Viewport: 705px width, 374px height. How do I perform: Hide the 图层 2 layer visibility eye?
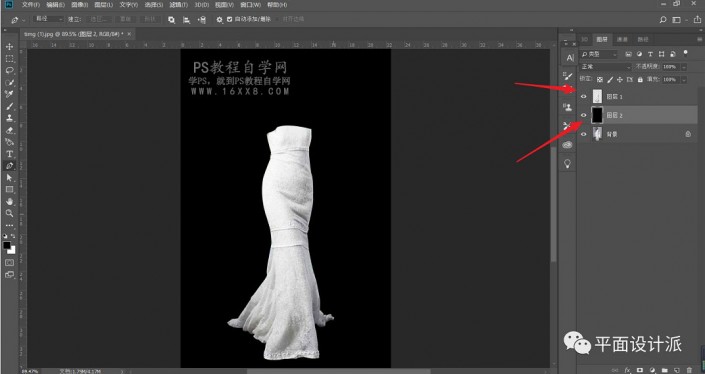tap(584, 116)
